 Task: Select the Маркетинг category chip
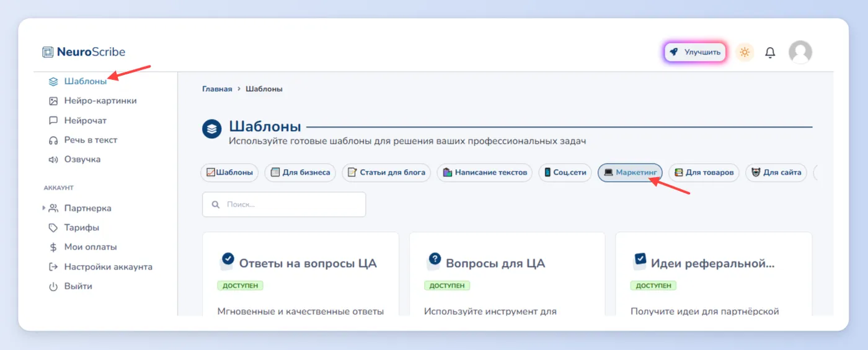[630, 173]
